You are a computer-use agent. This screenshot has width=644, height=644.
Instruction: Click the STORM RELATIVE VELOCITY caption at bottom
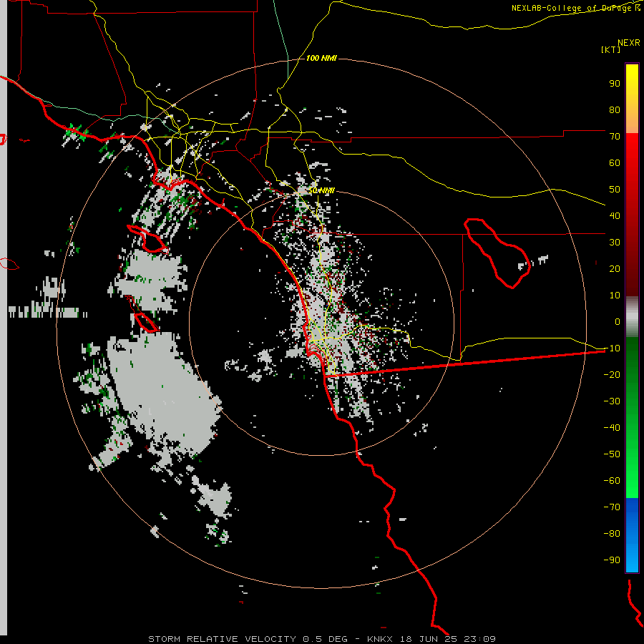click(x=322, y=639)
